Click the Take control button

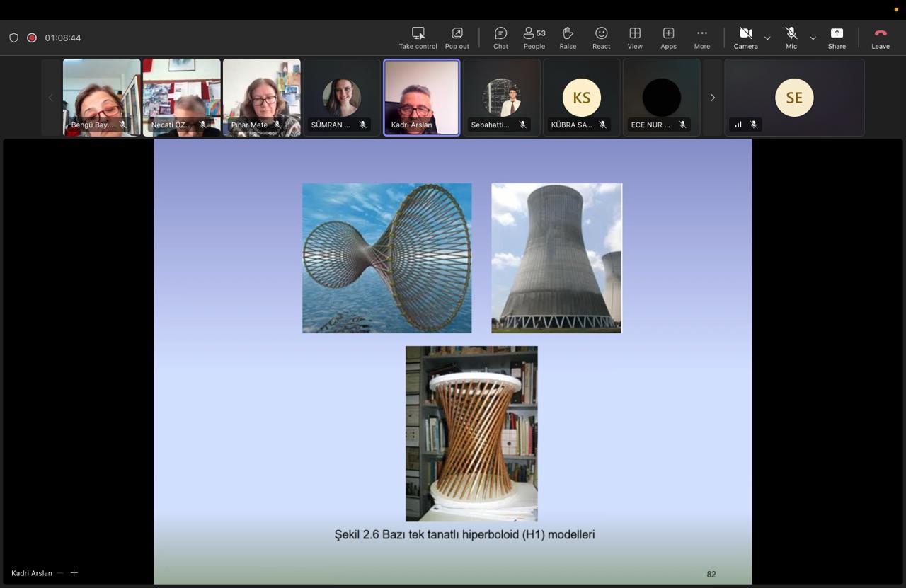tap(418, 38)
